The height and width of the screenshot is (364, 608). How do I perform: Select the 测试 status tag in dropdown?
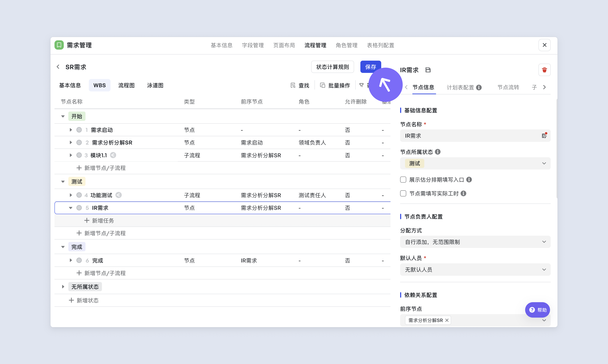point(414,163)
